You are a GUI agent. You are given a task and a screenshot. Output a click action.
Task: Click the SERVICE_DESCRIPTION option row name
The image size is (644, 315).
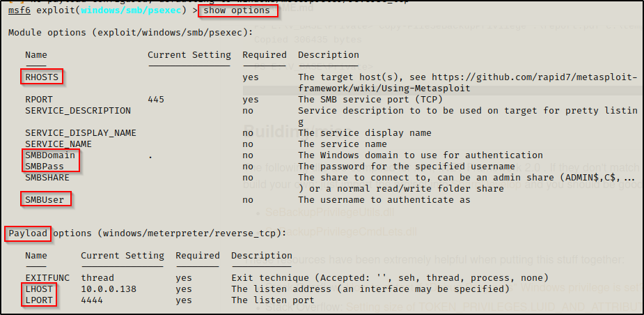[x=78, y=111]
